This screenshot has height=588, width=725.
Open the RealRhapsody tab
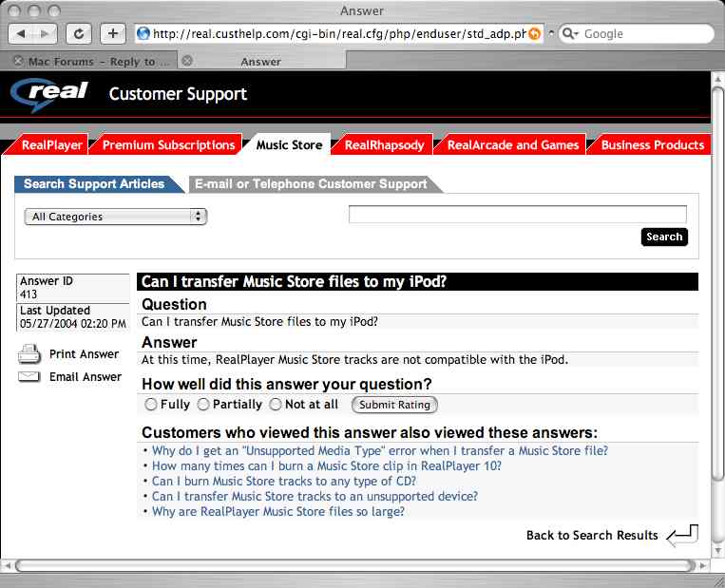pos(384,145)
